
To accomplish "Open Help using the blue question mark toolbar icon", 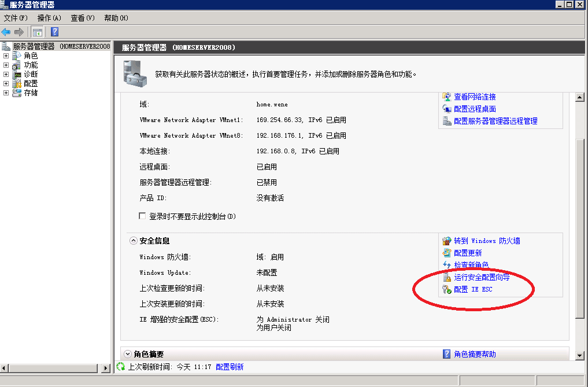I will point(55,32).
